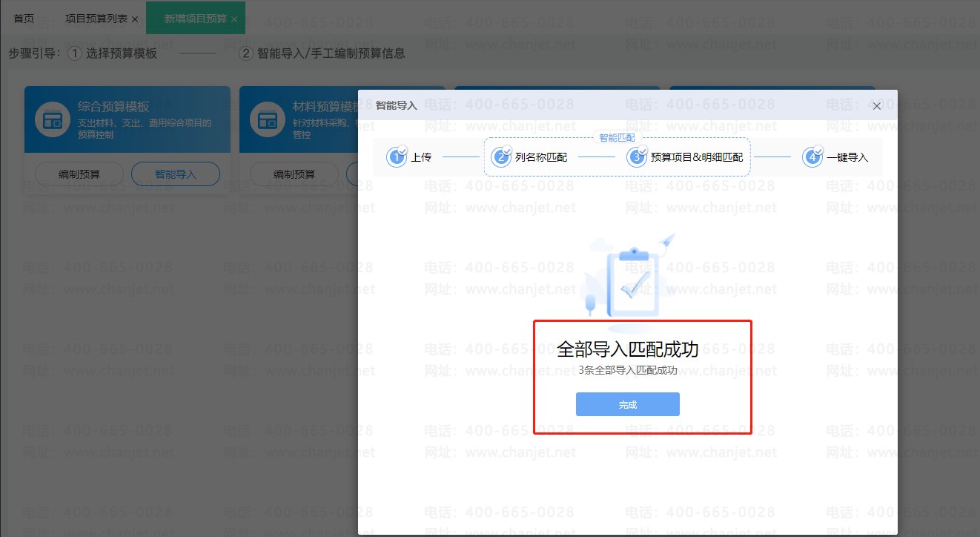The height and width of the screenshot is (537, 980).
Task: Click the 上传 step label
Action: (x=421, y=157)
